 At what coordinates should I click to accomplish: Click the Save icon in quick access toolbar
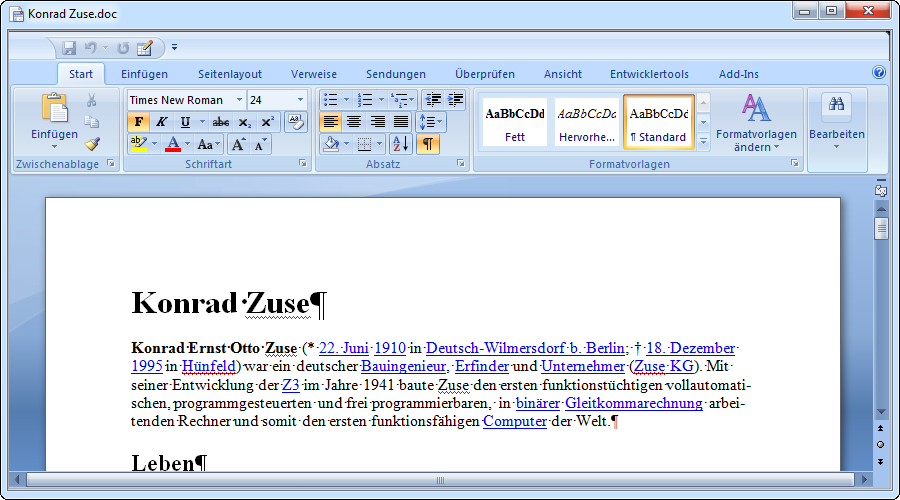click(x=69, y=47)
